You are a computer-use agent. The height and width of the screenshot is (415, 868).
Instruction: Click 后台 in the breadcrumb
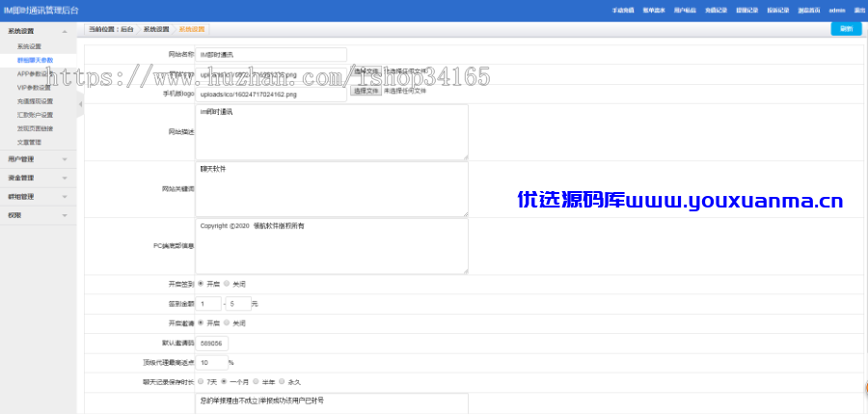coord(126,29)
